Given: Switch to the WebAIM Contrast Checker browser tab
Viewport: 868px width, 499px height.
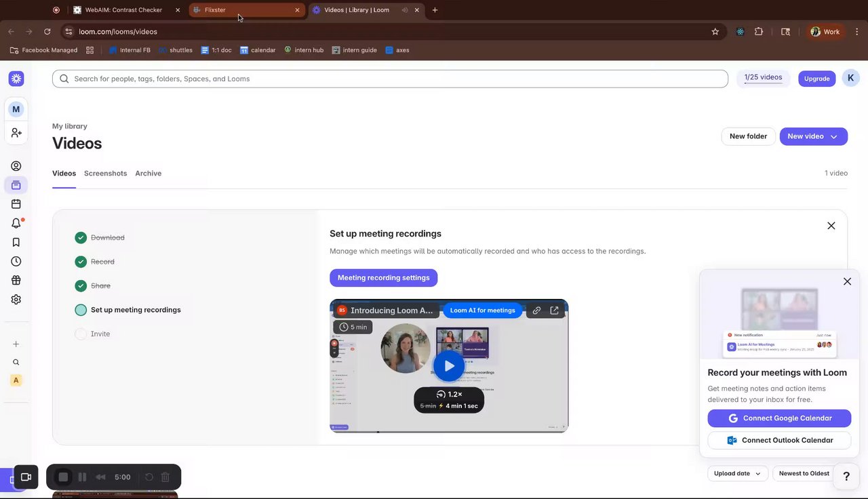Looking at the screenshot, I should 127,10.
